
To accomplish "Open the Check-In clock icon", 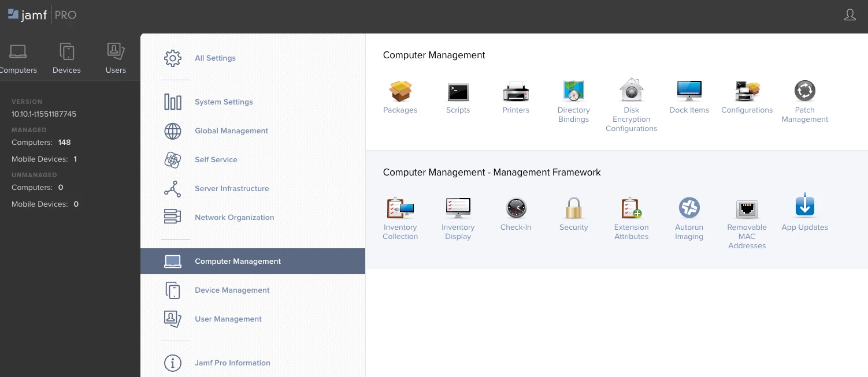I will 515,208.
